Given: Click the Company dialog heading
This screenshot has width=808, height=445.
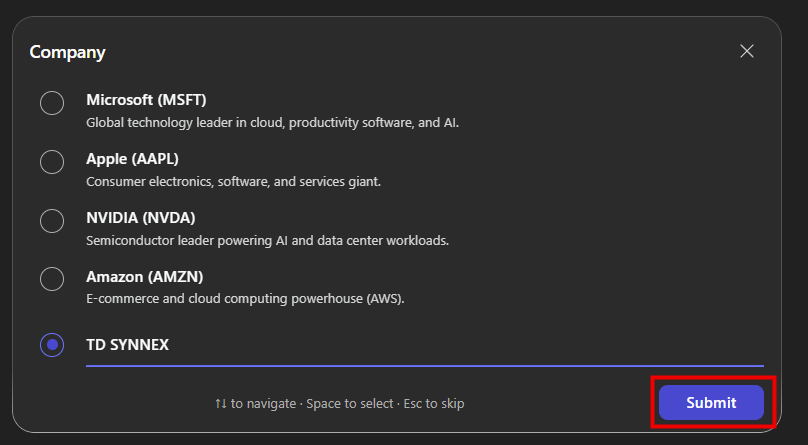Looking at the screenshot, I should pyautogui.click(x=67, y=52).
